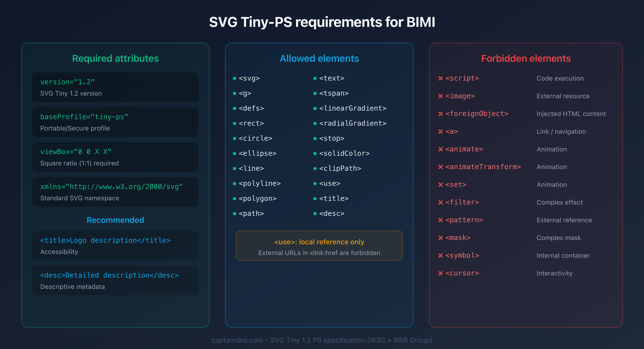Click the X icon beside <filter>
The width and height of the screenshot is (644, 349).
pos(441,202)
